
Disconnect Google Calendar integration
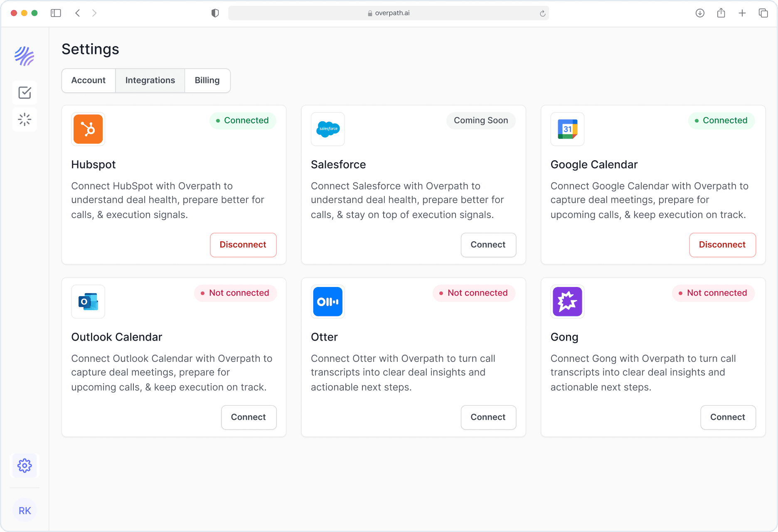point(722,245)
